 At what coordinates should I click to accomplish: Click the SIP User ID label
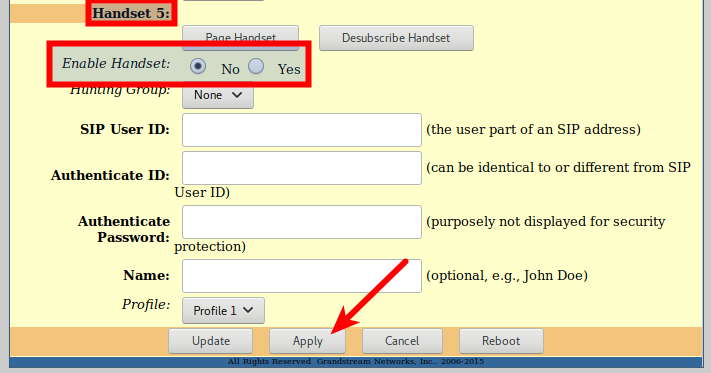pos(125,130)
